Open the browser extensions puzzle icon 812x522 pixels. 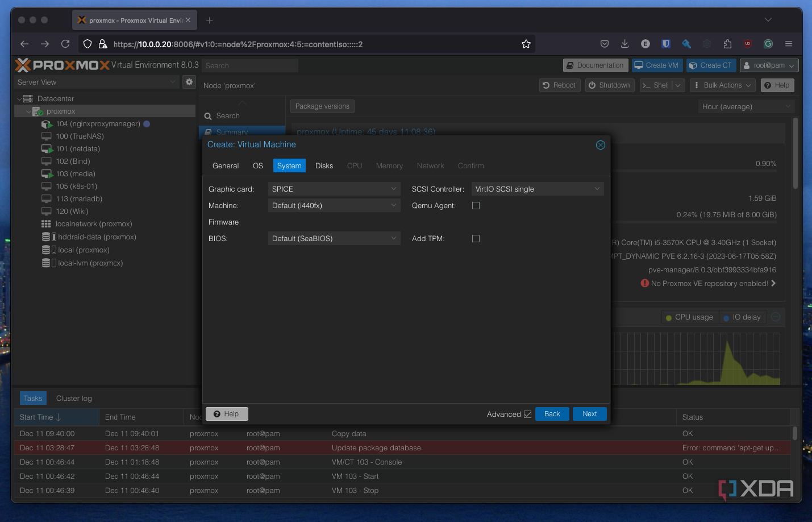click(727, 44)
